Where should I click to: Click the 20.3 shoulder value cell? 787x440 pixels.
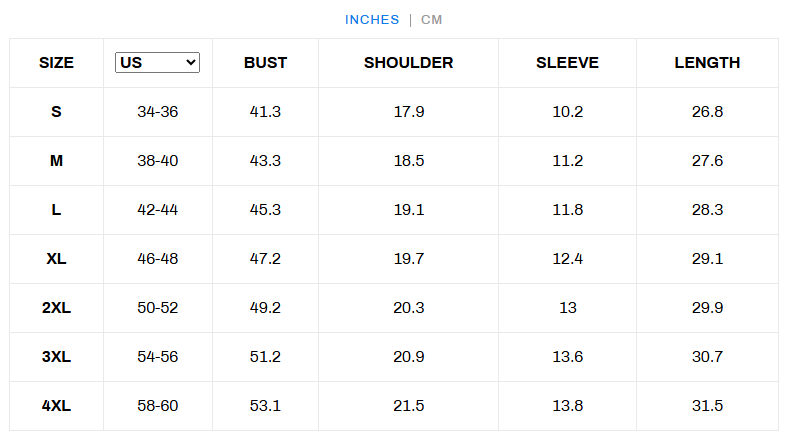409,308
